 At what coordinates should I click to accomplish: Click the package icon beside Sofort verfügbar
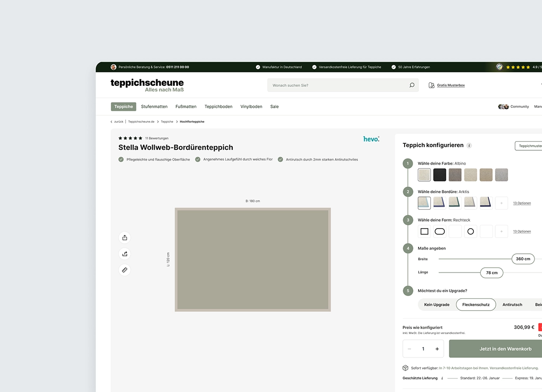pyautogui.click(x=406, y=368)
